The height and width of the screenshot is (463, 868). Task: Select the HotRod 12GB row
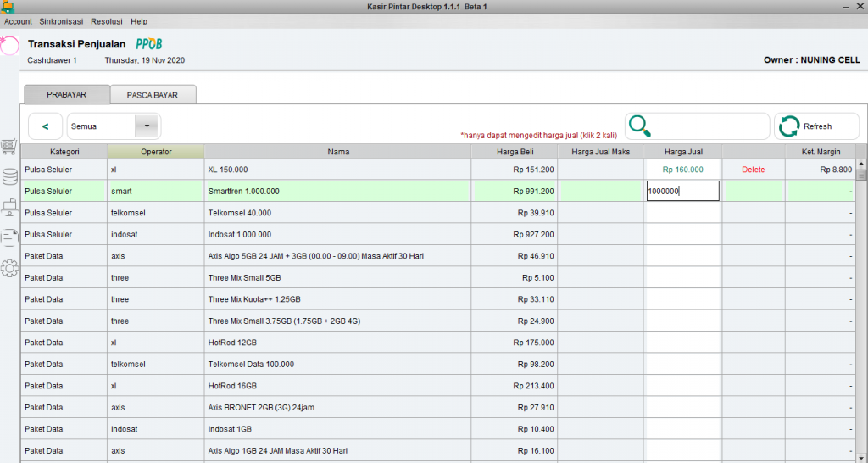click(x=438, y=343)
